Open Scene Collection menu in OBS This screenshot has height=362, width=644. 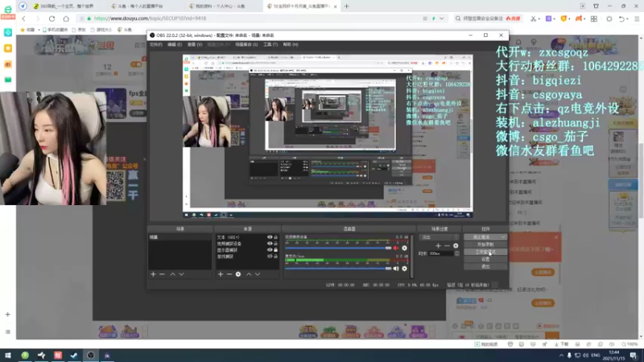tap(246, 44)
